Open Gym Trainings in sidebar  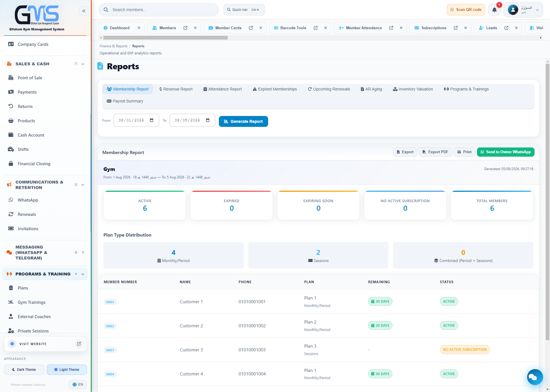[x=45, y=302]
